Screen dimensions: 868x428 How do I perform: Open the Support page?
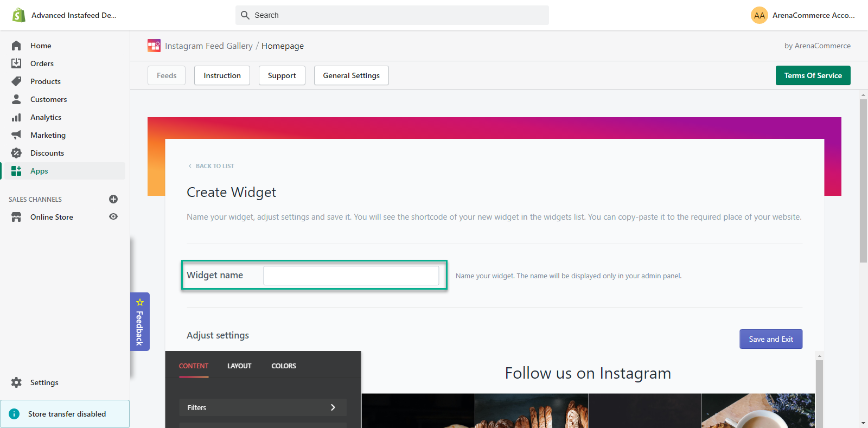[282, 75]
